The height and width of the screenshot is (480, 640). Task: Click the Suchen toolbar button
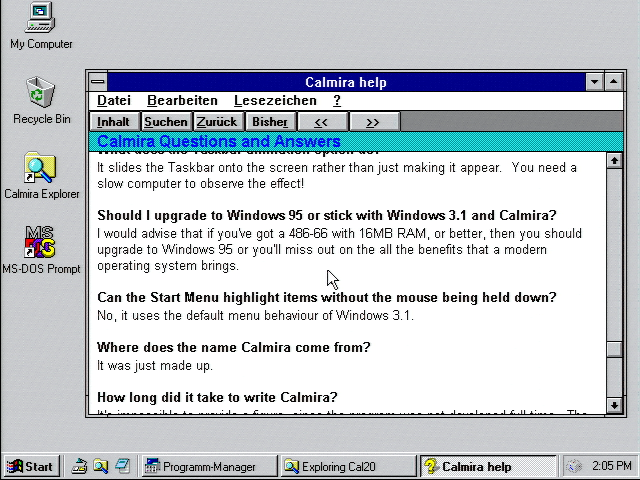click(x=166, y=122)
